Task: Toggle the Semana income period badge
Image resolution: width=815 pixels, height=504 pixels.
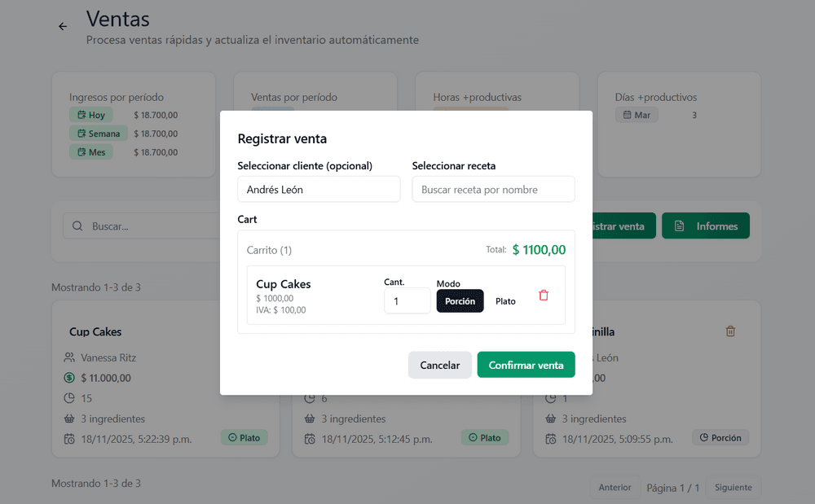Action: [x=98, y=134]
